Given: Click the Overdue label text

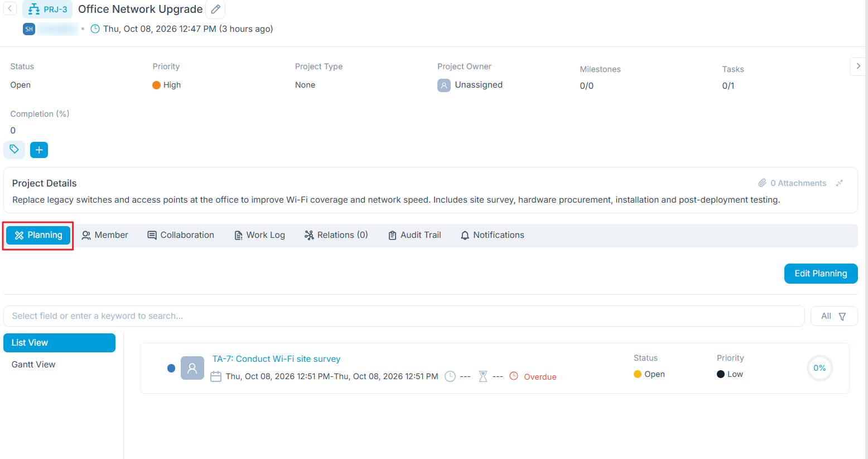Looking at the screenshot, I should [540, 377].
